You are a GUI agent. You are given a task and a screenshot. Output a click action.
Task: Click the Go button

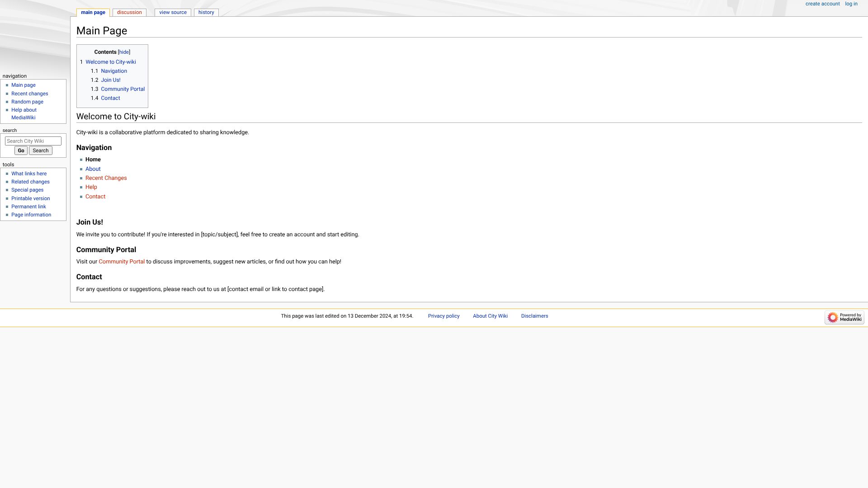click(21, 151)
